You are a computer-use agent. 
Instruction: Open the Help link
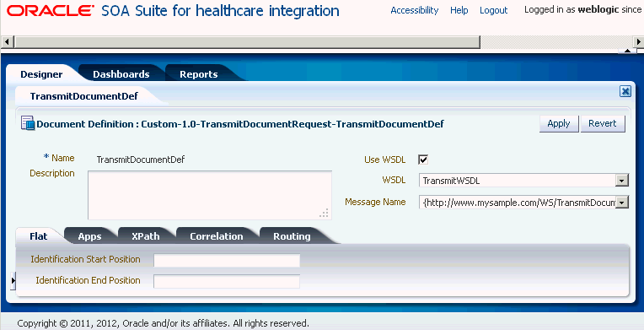pos(459,10)
